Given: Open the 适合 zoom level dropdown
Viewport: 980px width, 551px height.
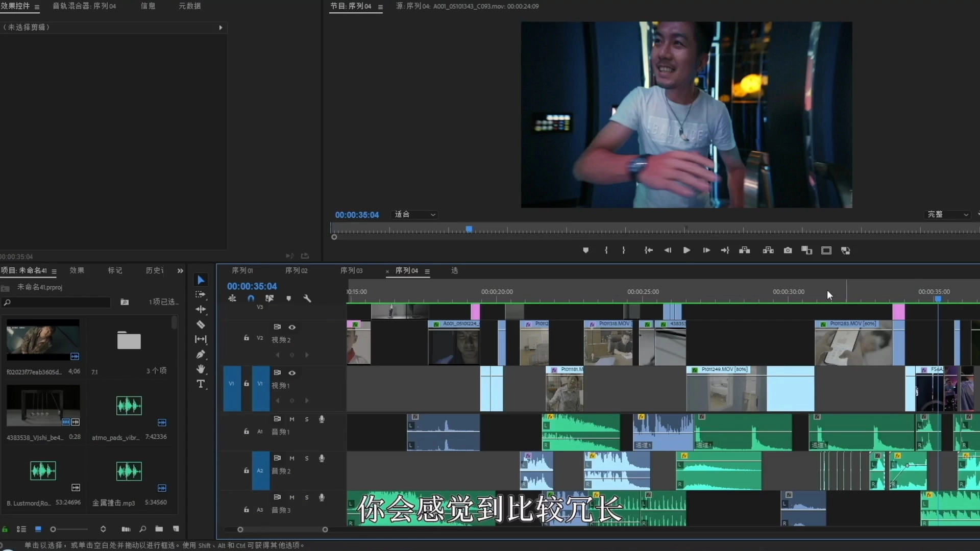Looking at the screenshot, I should pos(415,215).
